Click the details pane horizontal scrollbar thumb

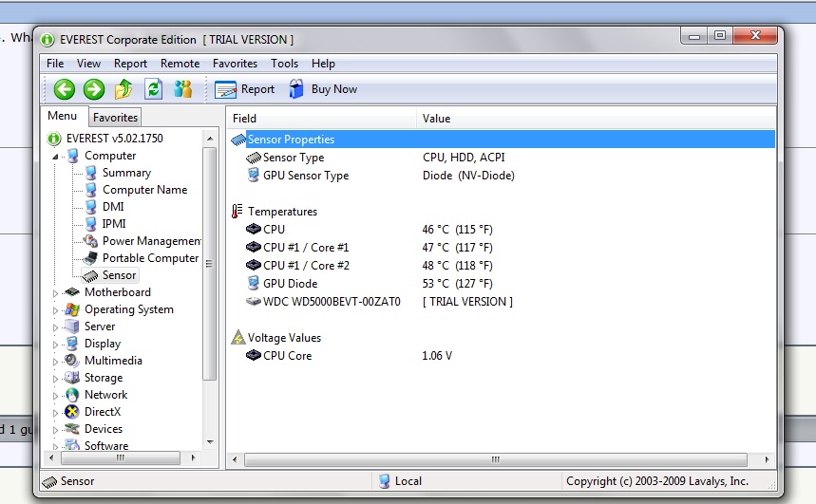496,459
